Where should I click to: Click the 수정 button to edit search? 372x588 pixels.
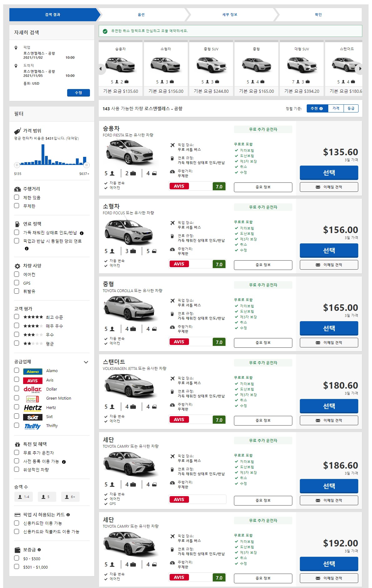pyautogui.click(x=78, y=93)
